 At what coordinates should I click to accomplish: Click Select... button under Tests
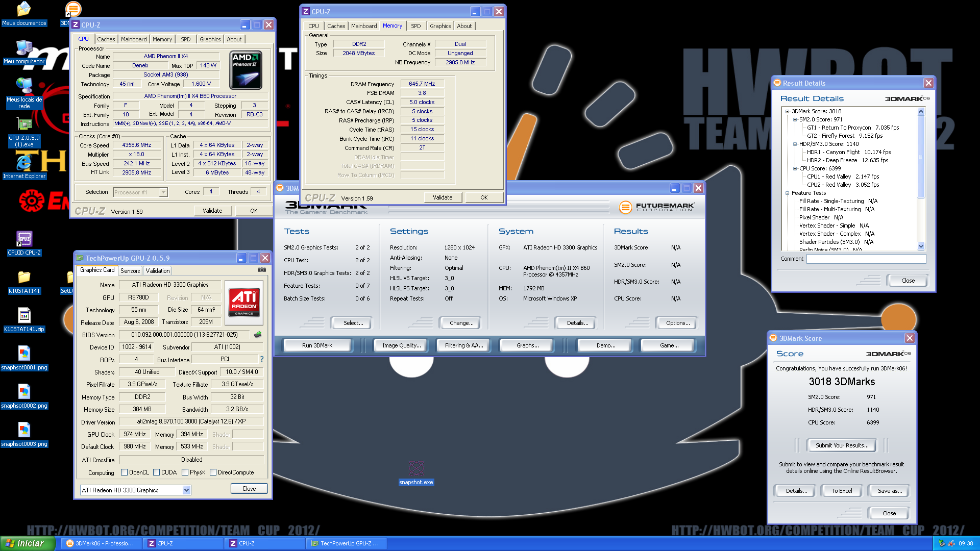(353, 323)
